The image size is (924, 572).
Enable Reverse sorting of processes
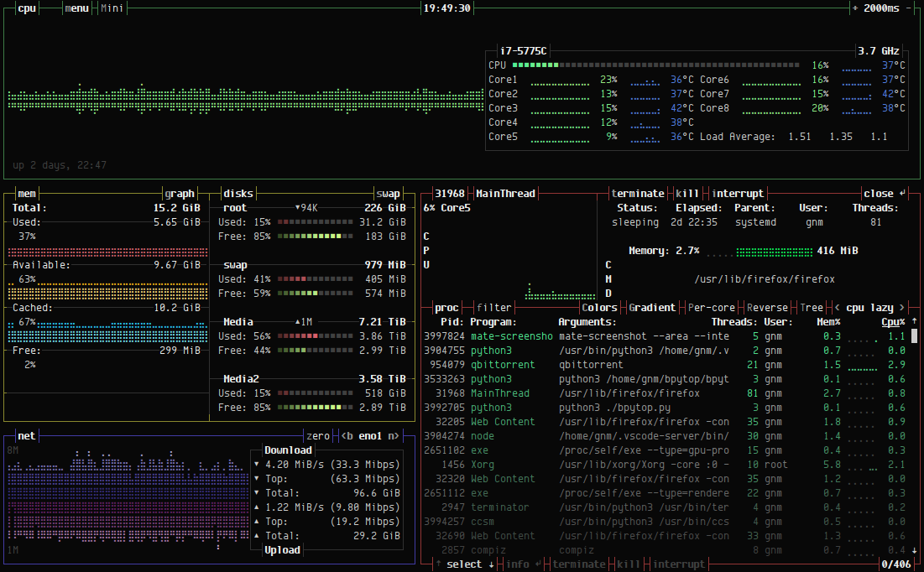coord(767,307)
